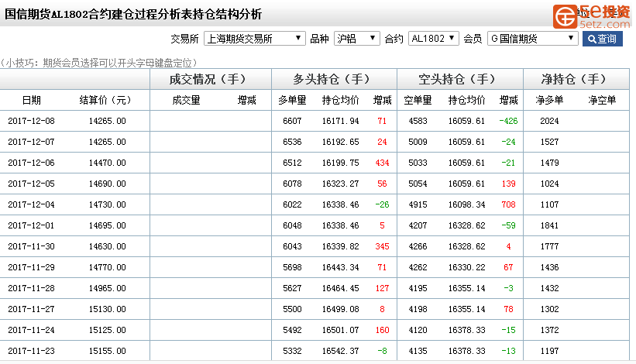This screenshot has width=636, height=364.
Task: Click the 净空单 column header
Action: coord(602,100)
